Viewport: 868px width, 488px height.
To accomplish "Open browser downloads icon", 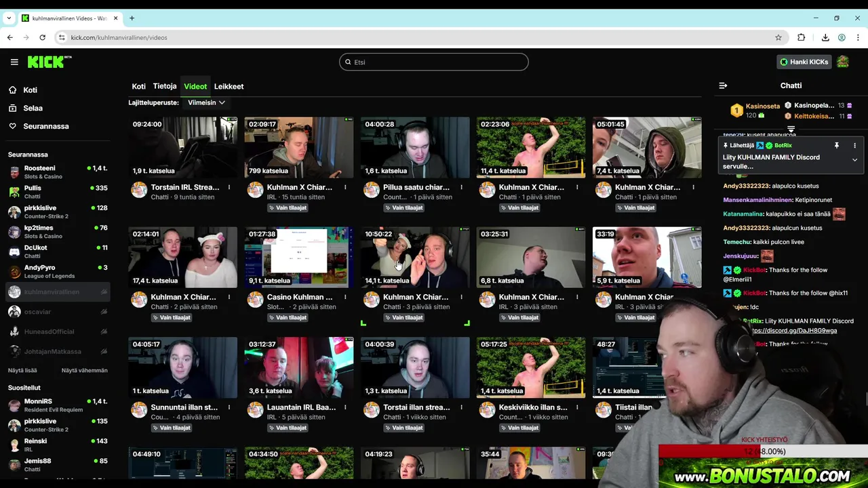I will pyautogui.click(x=825, y=37).
